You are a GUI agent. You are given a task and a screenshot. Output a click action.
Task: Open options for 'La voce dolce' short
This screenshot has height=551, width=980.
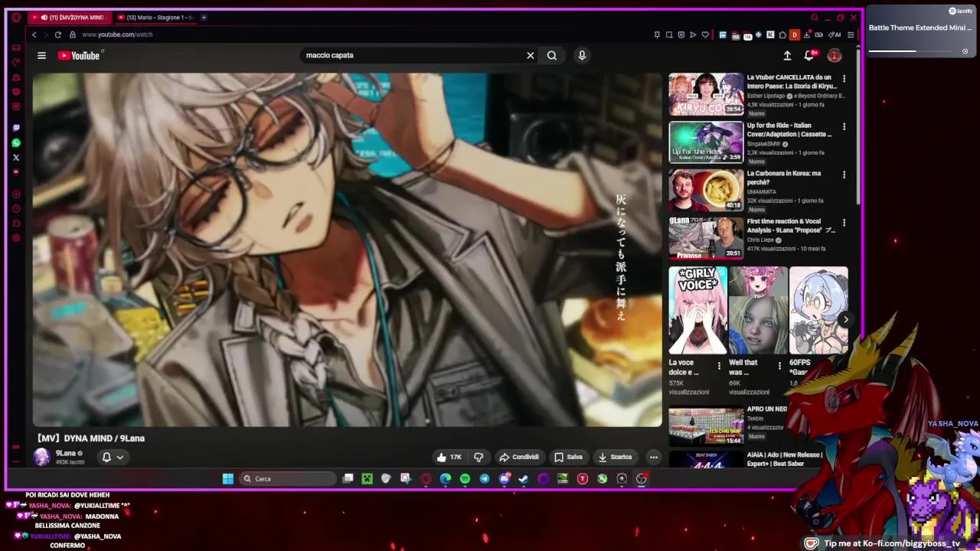pyautogui.click(x=719, y=366)
